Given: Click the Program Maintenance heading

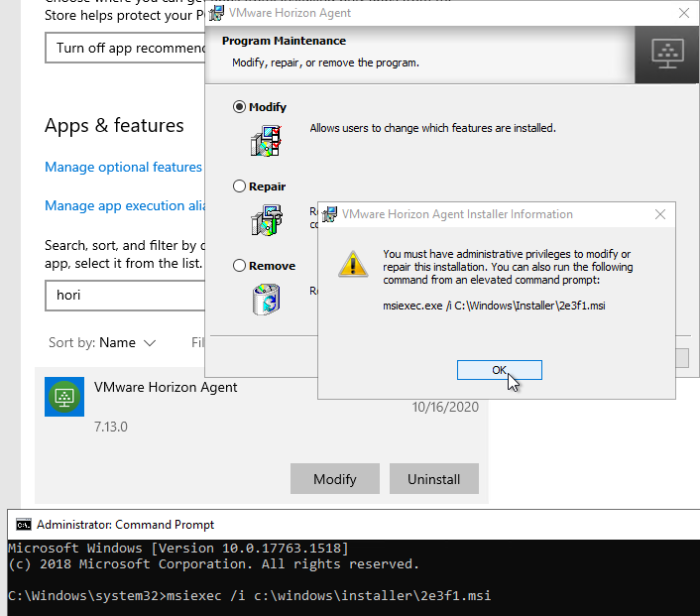Looking at the screenshot, I should point(284,41).
